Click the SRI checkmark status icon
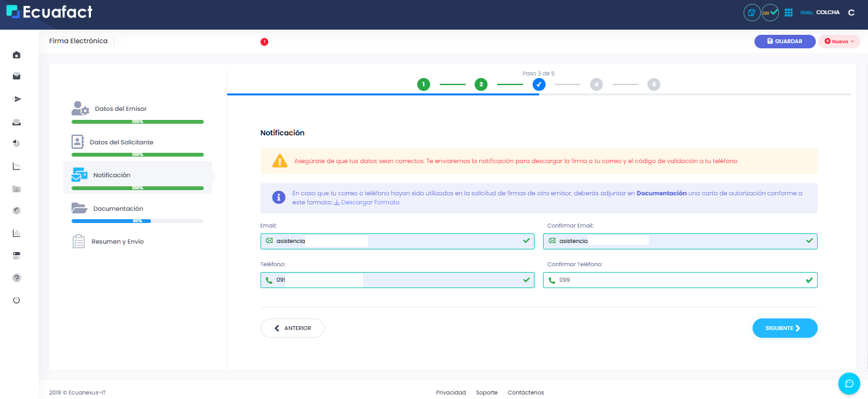 pyautogui.click(x=771, y=13)
